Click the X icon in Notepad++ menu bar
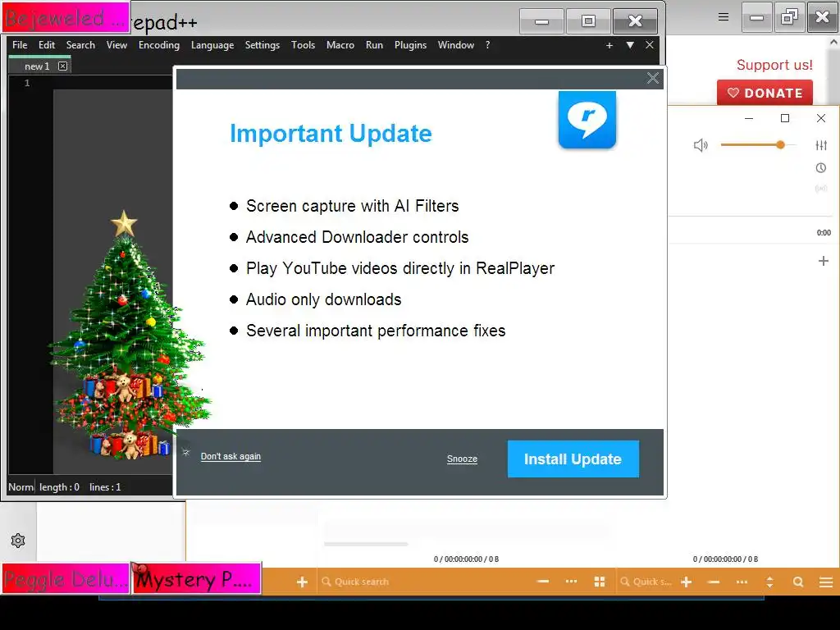 click(650, 45)
